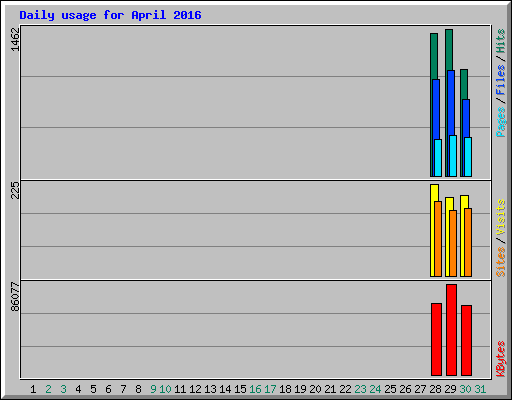
Task: Click day label 5 on the axis
Action: pyautogui.click(x=93, y=389)
